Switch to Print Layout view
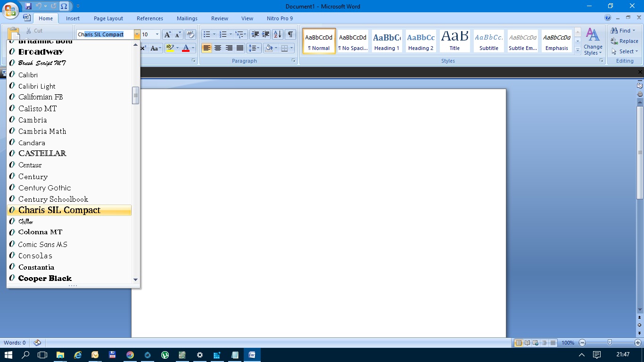This screenshot has height=362, width=644. pyautogui.click(x=519, y=343)
